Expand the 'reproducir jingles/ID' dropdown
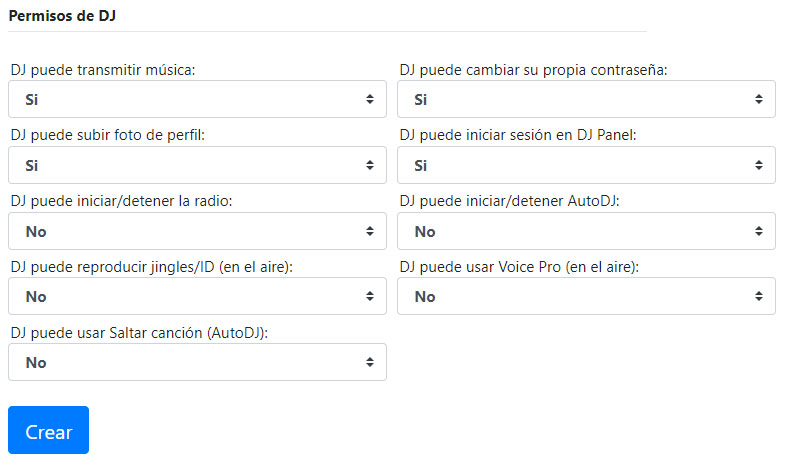This screenshot has height=470, width=788. tap(197, 297)
